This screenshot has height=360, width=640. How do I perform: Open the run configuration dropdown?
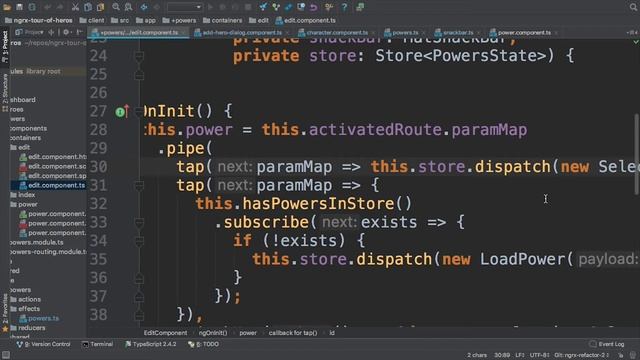pyautogui.click(x=184, y=7)
